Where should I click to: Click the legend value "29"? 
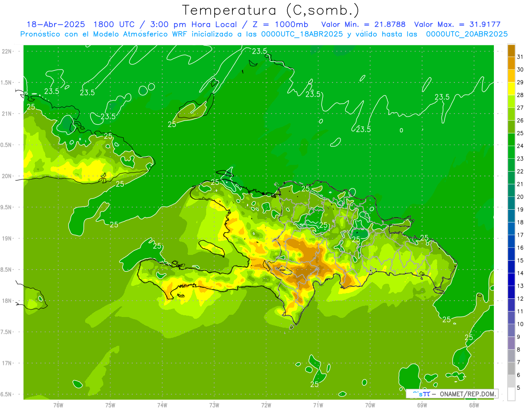(520, 82)
